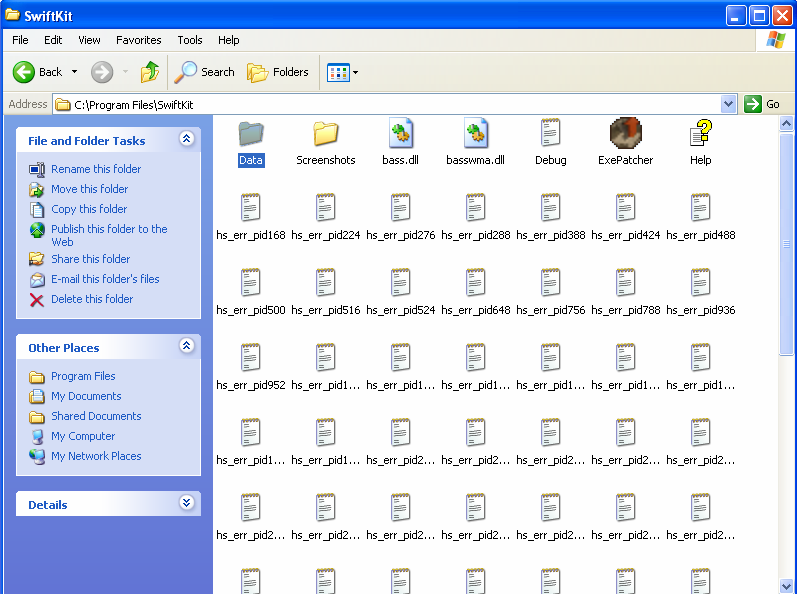Viewport: 797px width, 594px height.
Task: Expand the Details panel
Action: (x=186, y=504)
